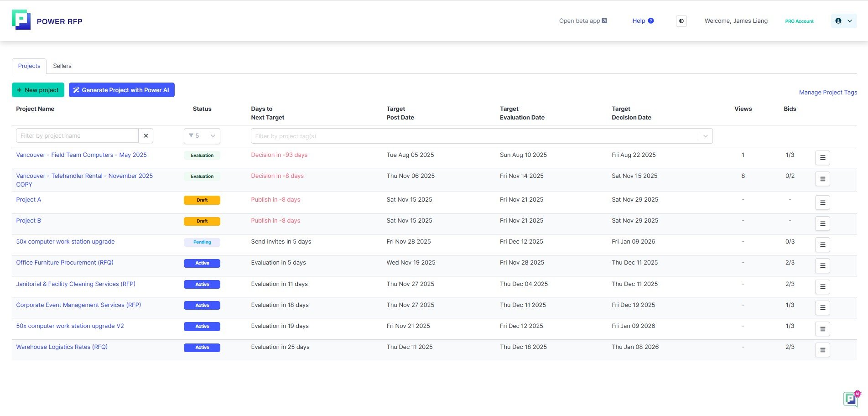
Task: Open hamburger menu for Office Furniture Procurement
Action: coord(822,265)
